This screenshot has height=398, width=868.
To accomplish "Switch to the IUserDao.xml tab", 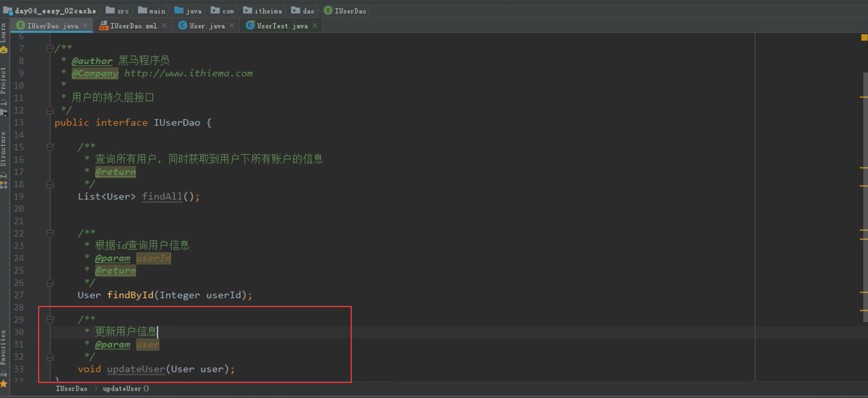I will point(133,26).
